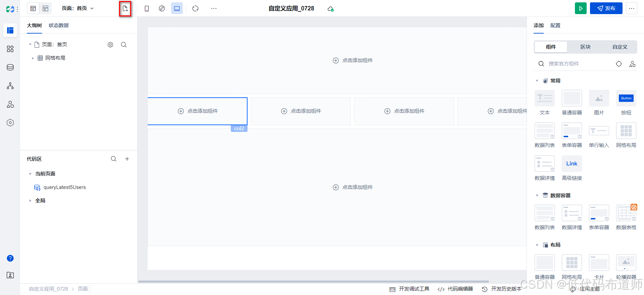
Task: Open the users and shapes sidebar icon
Action: pos(10,104)
